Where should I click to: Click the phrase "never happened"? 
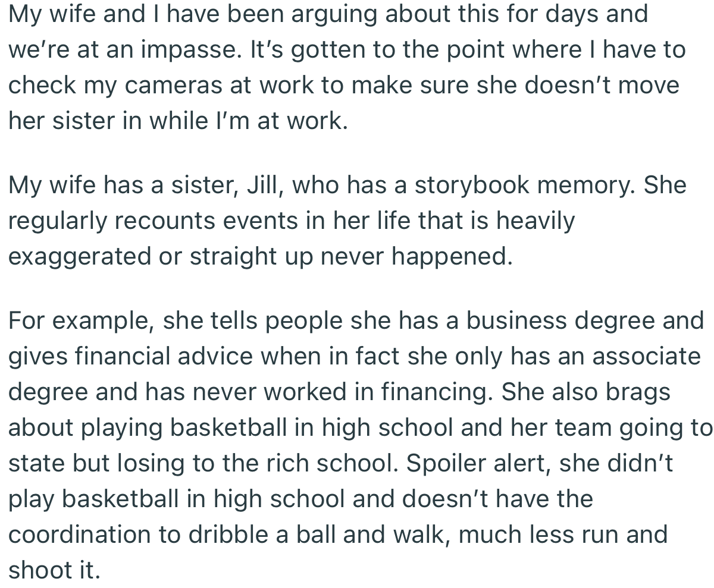(x=416, y=257)
